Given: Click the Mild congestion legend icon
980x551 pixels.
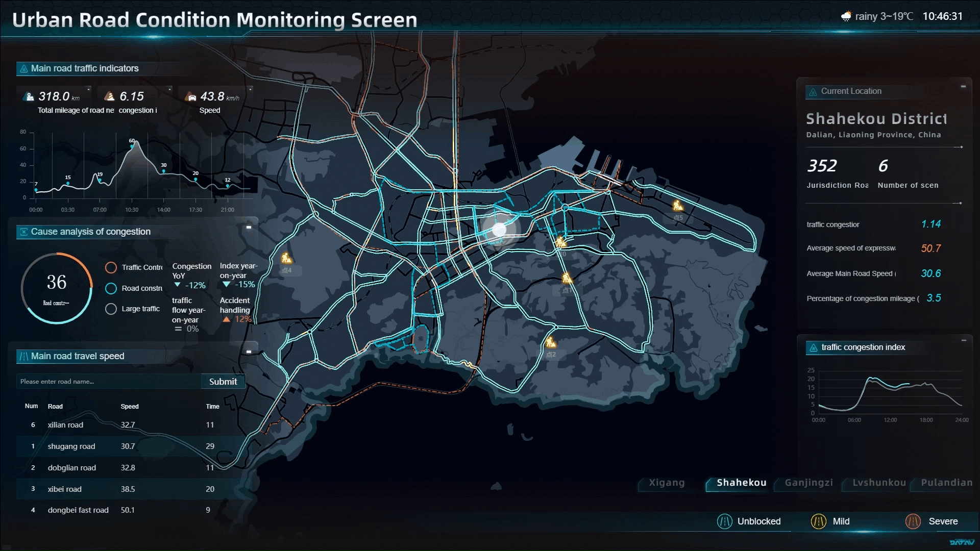Looking at the screenshot, I should pyautogui.click(x=818, y=521).
